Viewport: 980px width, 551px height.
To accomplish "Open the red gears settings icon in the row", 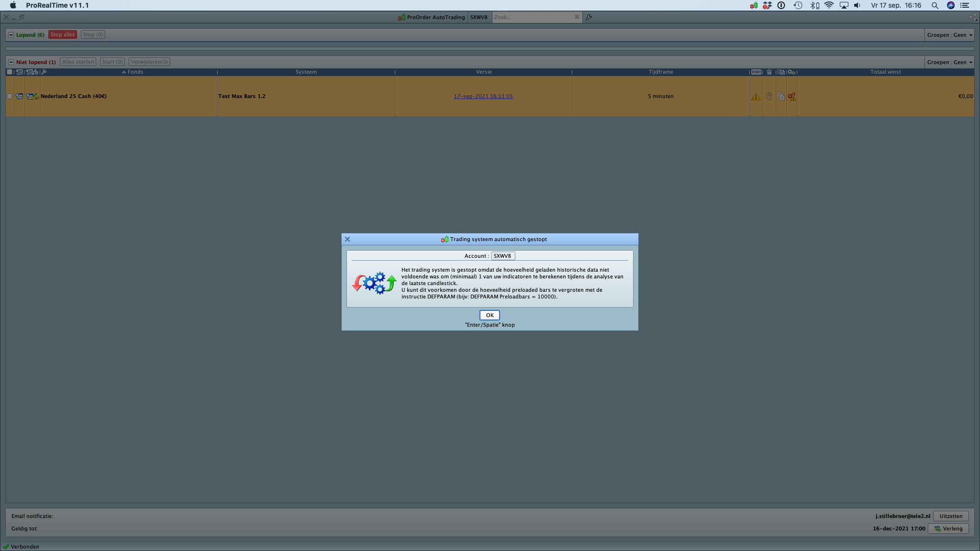I will [x=792, y=97].
